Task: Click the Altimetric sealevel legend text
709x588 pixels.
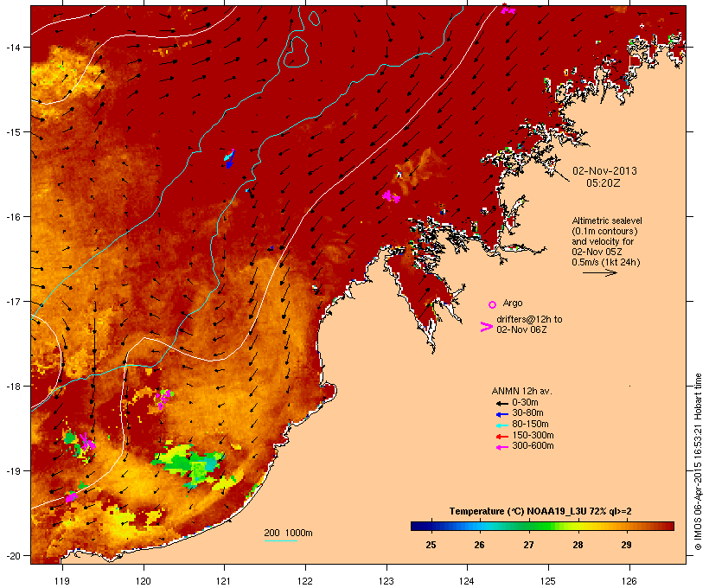Action: pyautogui.click(x=607, y=220)
